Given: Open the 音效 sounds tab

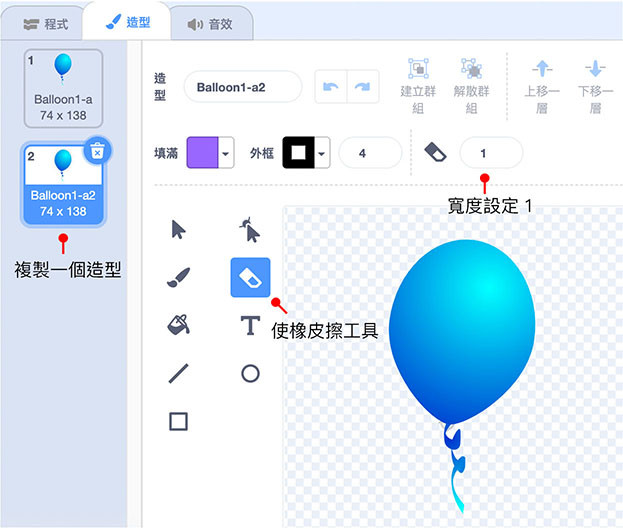Looking at the screenshot, I should (x=210, y=24).
